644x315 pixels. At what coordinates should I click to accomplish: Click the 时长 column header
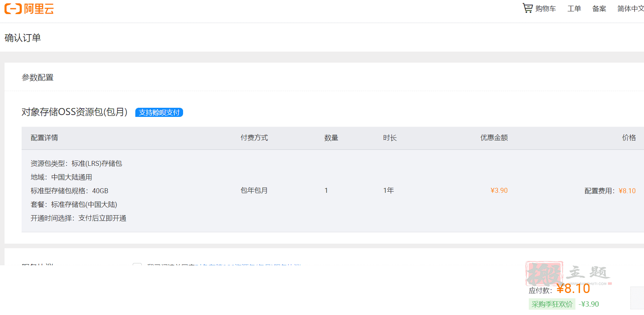390,138
